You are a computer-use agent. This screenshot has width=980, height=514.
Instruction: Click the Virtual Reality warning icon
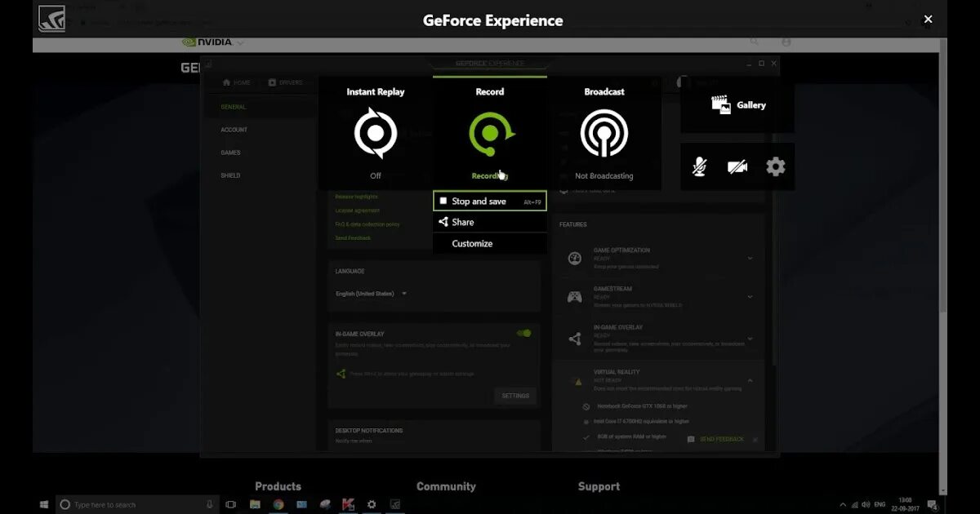(578, 381)
